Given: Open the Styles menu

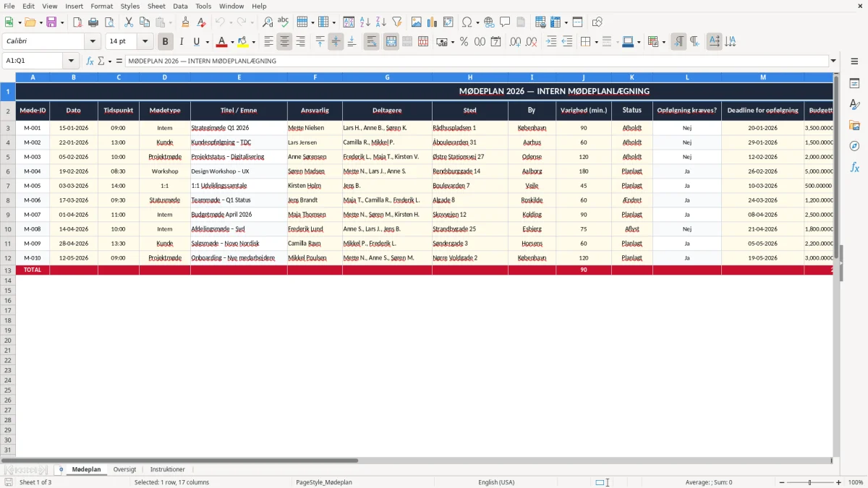Looking at the screenshot, I should (130, 6).
